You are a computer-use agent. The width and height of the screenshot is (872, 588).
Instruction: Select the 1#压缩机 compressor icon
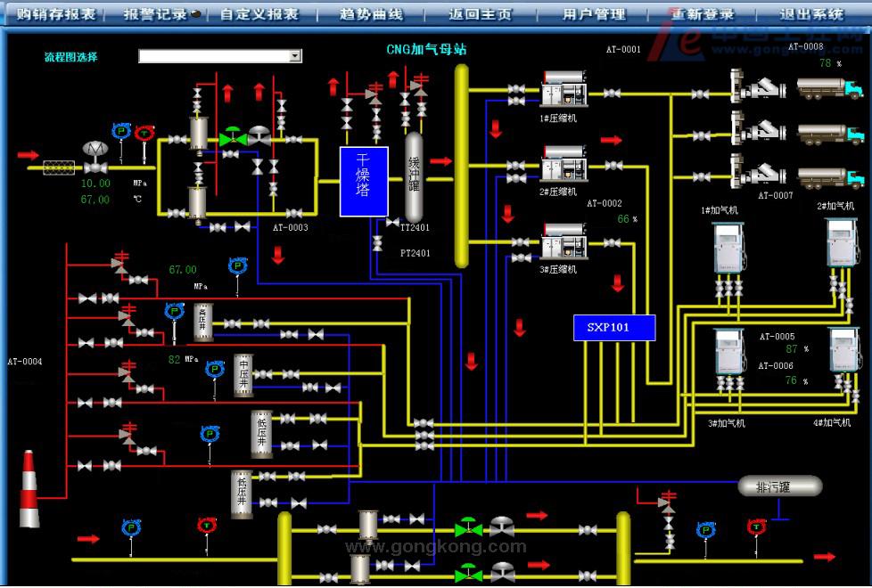pyautogui.click(x=564, y=91)
